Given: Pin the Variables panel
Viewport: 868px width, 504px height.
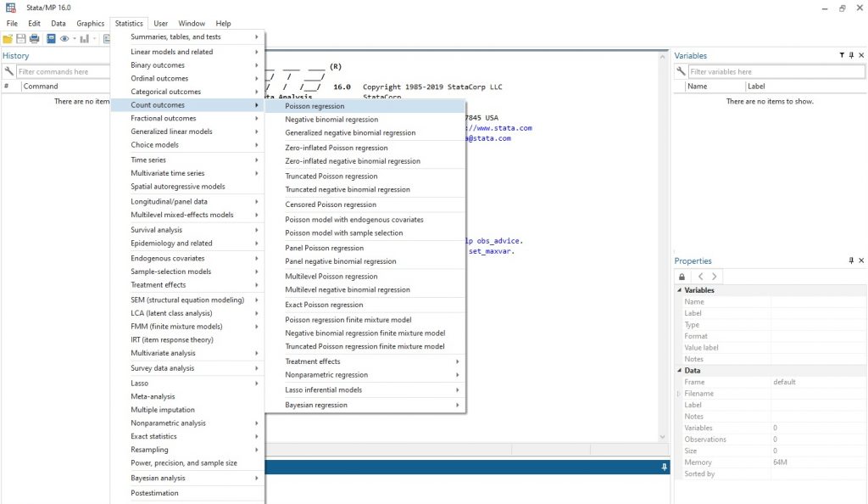Looking at the screenshot, I should pyautogui.click(x=850, y=55).
